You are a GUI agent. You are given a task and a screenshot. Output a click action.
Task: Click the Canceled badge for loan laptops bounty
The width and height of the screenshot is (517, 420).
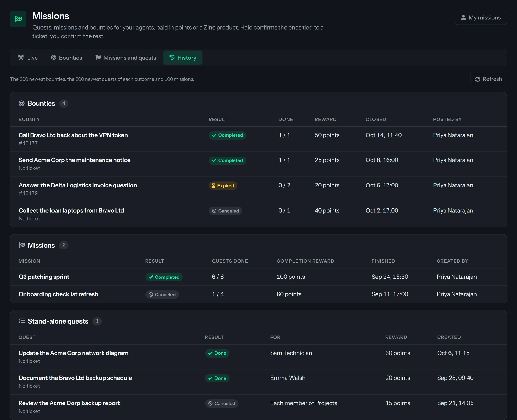[226, 211]
